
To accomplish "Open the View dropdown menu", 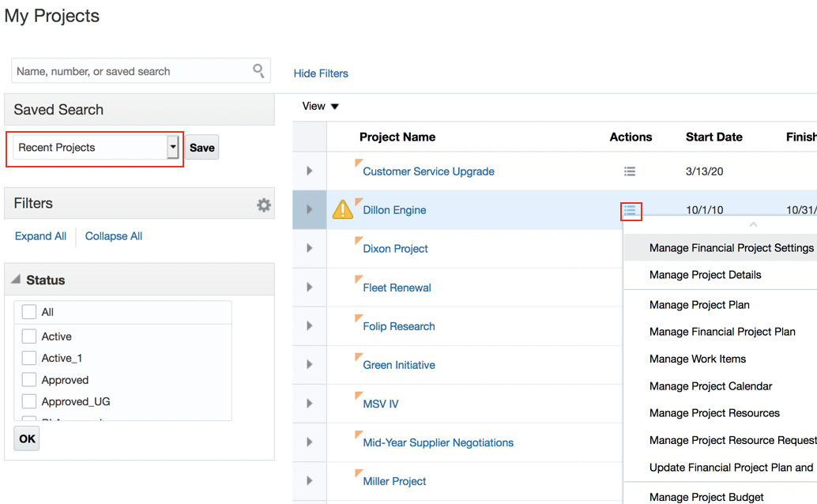I will click(321, 107).
